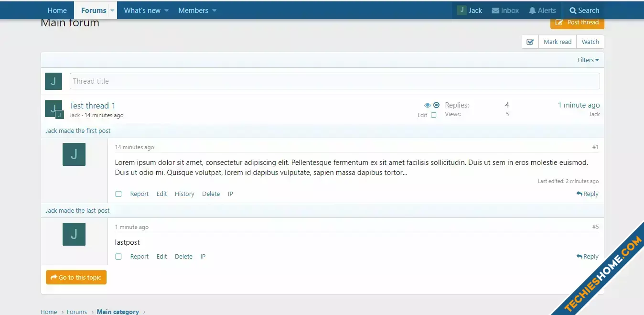Open the Inbox envelope icon

coord(495,11)
